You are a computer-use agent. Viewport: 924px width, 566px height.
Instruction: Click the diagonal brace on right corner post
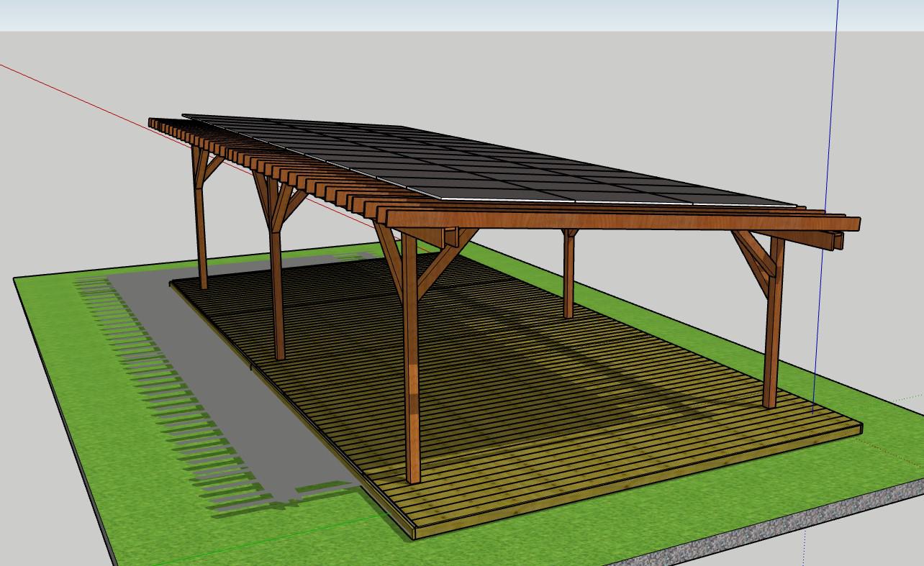tap(752, 255)
